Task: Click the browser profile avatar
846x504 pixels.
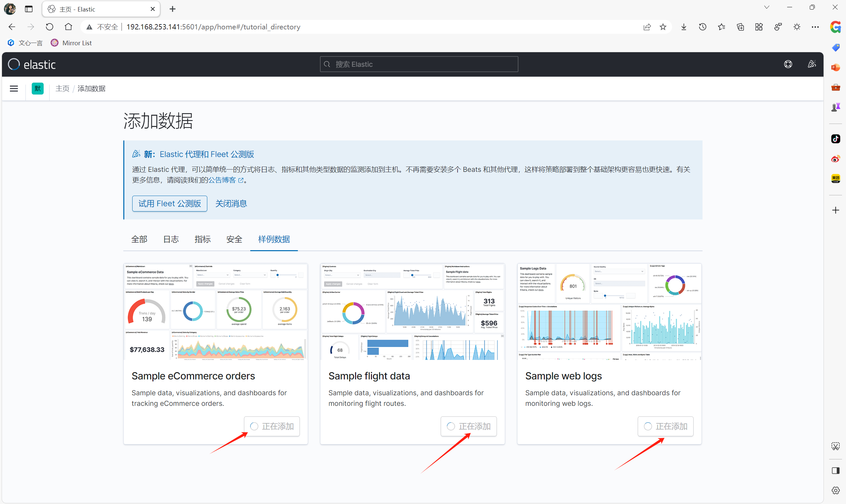Action: (10, 9)
